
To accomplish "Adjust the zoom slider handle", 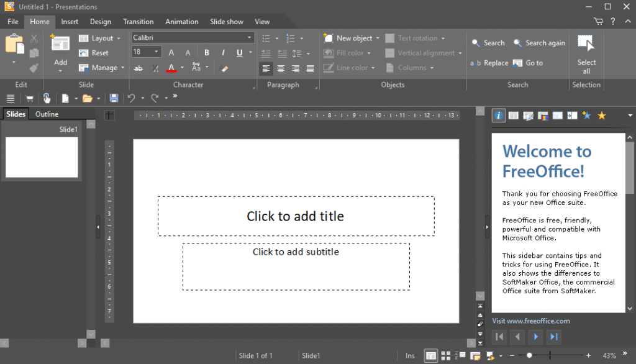I will (x=529, y=355).
